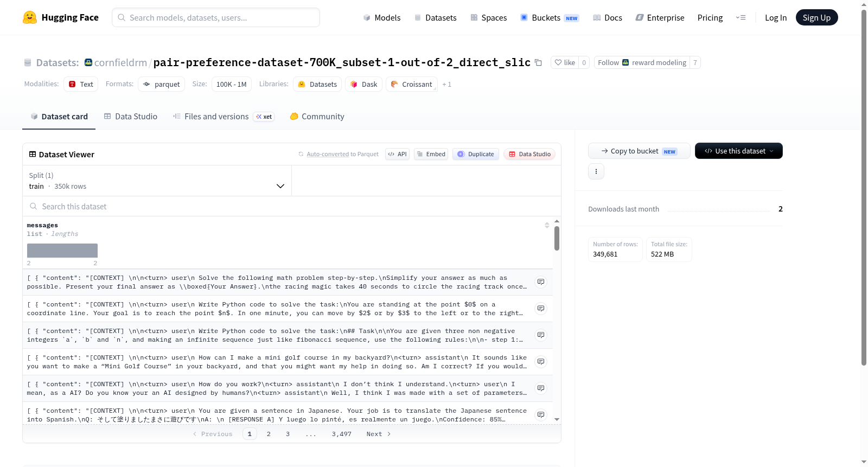Go to Pricing page
868x467 pixels.
pyautogui.click(x=710, y=17)
